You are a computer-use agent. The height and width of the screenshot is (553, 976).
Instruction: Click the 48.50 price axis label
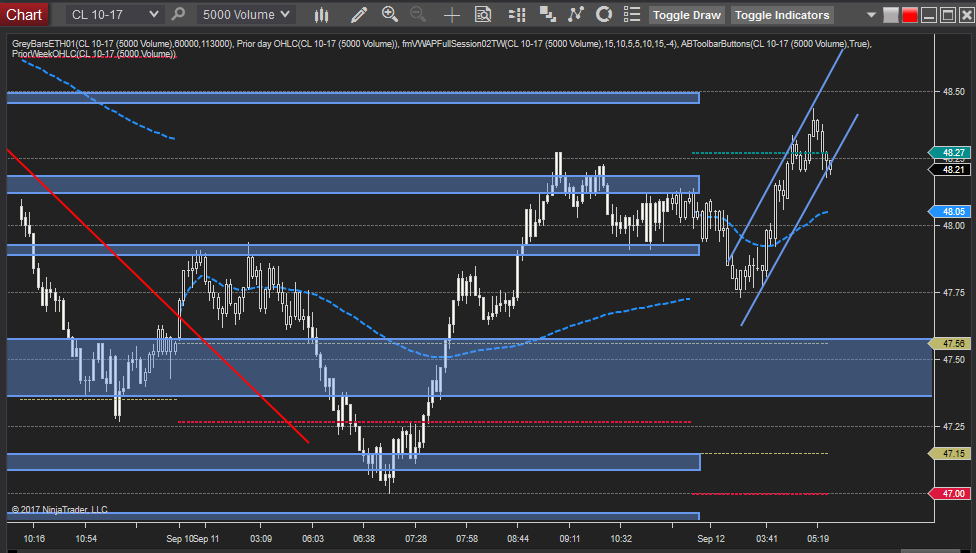(954, 92)
